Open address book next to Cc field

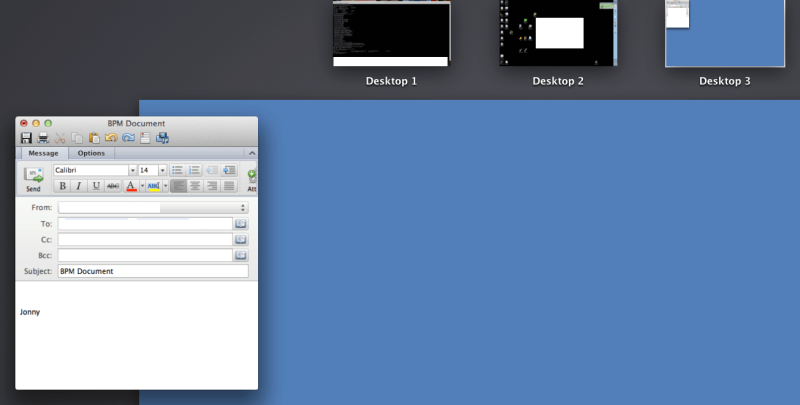[241, 239]
